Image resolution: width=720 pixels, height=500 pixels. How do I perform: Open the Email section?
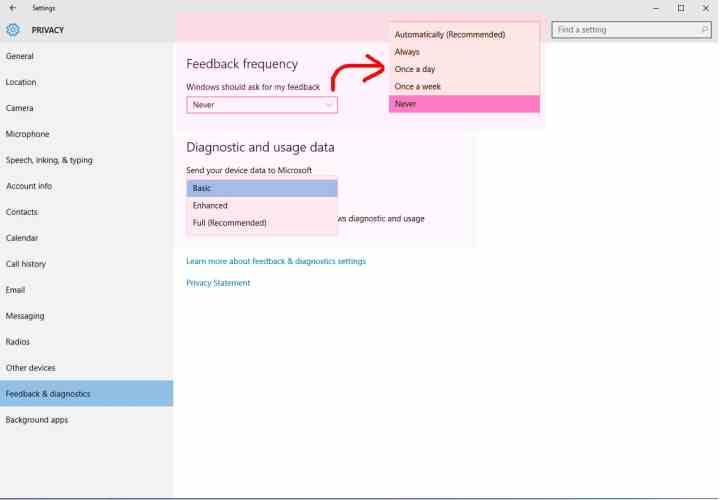86,290
